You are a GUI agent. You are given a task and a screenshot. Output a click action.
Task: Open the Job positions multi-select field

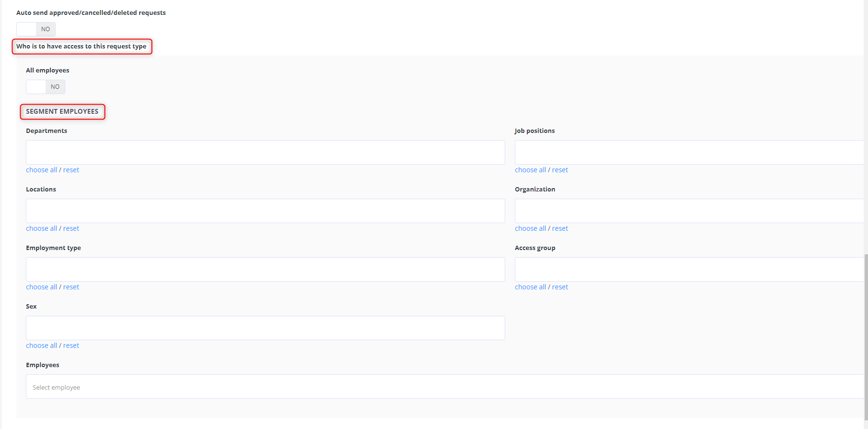pyautogui.click(x=689, y=152)
